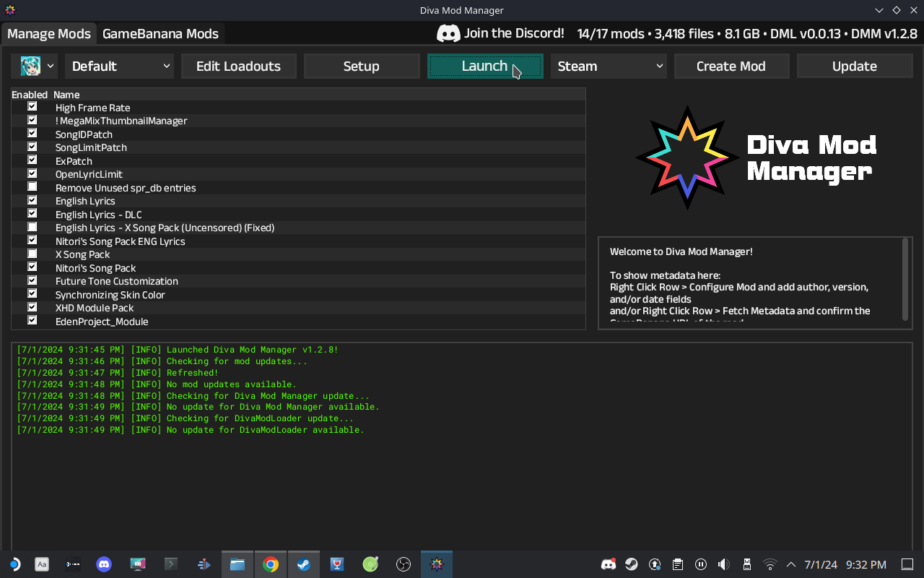Open the blue bars red arrow taskbar app
The width and height of the screenshot is (924, 578).
tap(204, 564)
